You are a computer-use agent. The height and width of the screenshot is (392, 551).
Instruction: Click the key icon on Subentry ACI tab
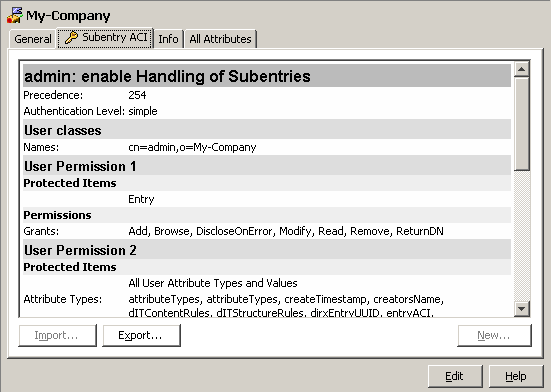[x=71, y=38]
